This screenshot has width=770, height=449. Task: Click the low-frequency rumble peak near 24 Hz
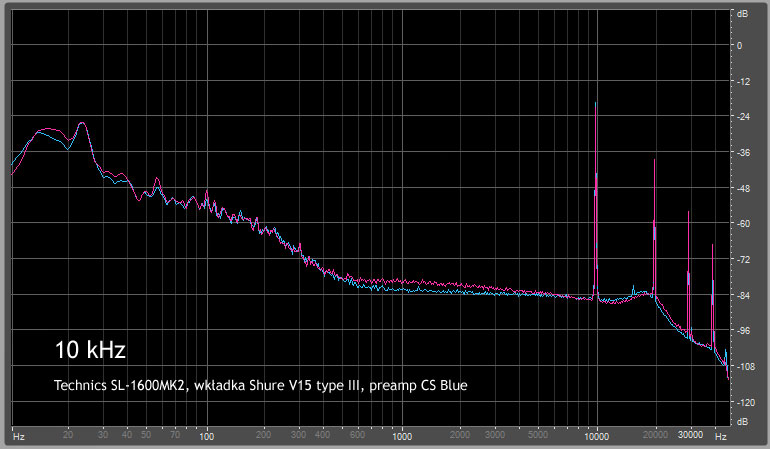tap(82, 123)
